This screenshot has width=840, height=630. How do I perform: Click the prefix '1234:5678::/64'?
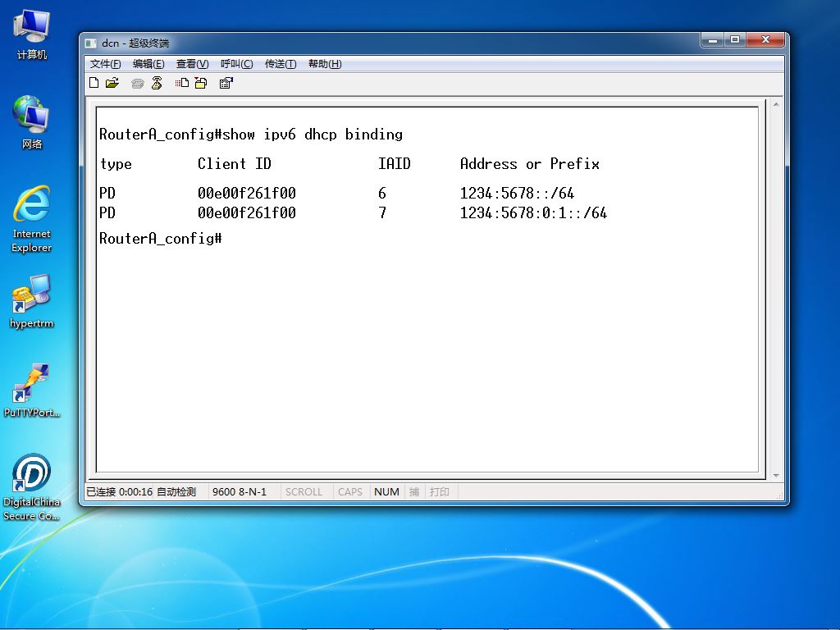(517, 193)
